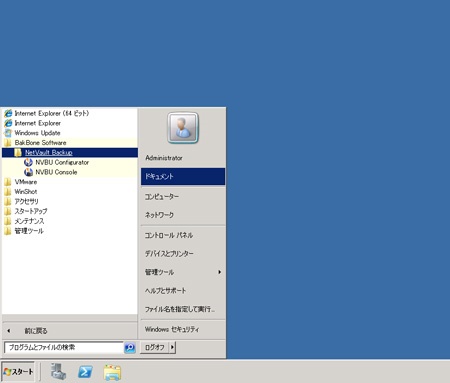The height and width of the screenshot is (383, 450).
Task: Click the search magnifier icon
Action: pyautogui.click(x=130, y=347)
